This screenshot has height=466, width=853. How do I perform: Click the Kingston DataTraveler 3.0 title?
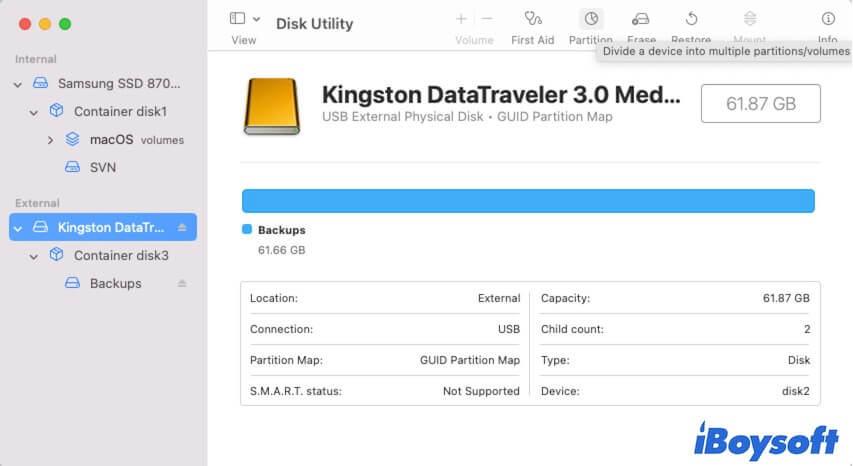click(x=501, y=95)
